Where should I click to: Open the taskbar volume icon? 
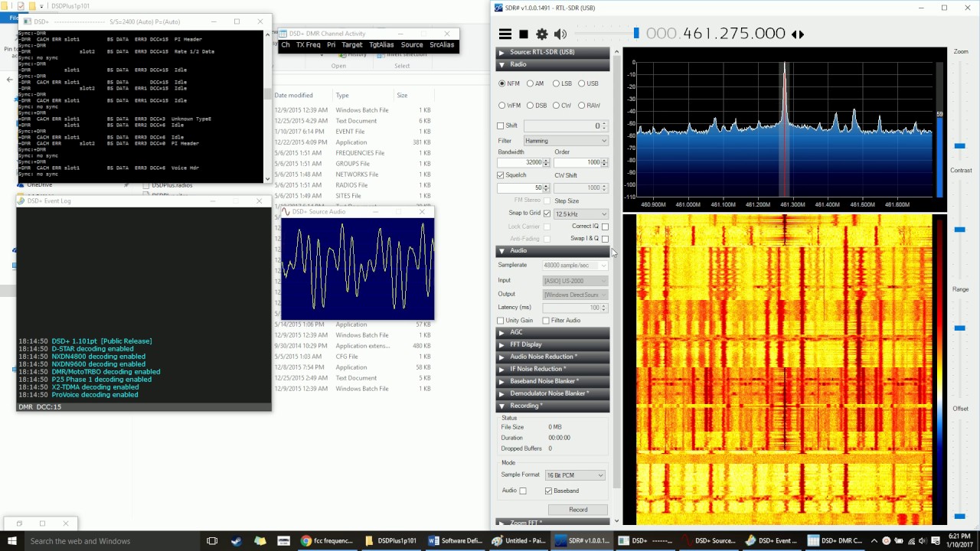(923, 541)
